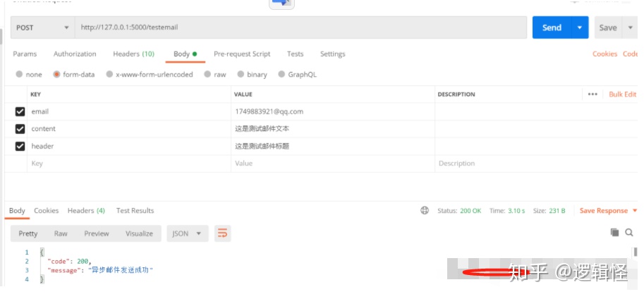Open the orange Cookies link

click(x=604, y=54)
